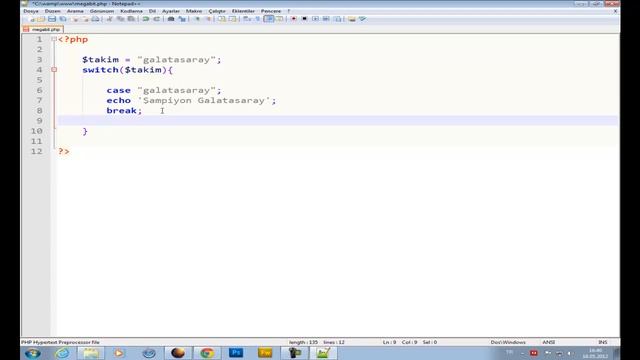Open the Çalıştır menu
This screenshot has height=360, width=640.
pos(217,11)
